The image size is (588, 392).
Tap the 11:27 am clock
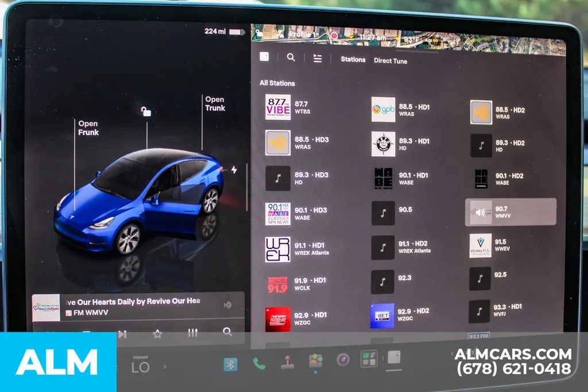[x=372, y=37]
